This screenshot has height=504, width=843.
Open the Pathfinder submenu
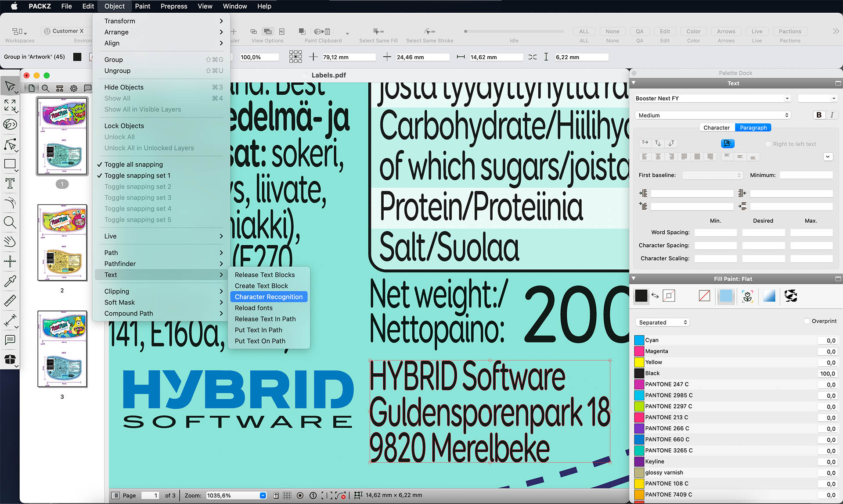[161, 264]
